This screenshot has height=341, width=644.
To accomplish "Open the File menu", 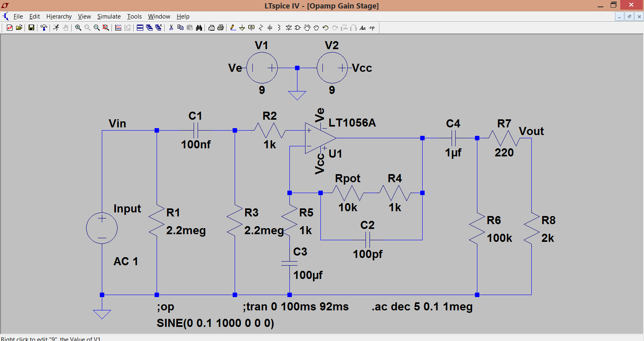I will click(18, 16).
